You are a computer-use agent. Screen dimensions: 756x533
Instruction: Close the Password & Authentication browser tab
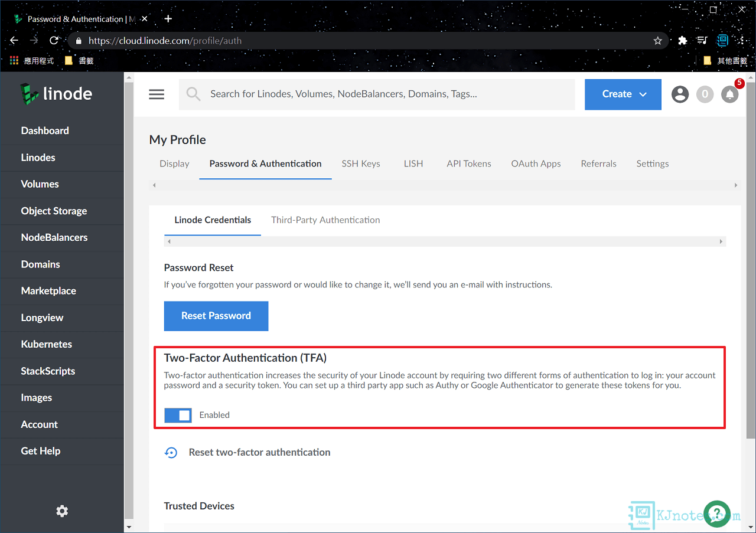click(x=145, y=19)
